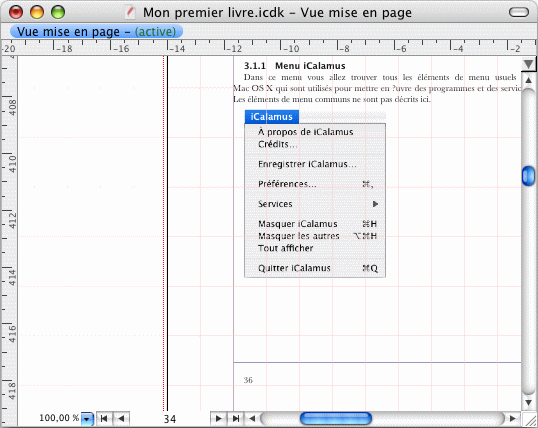
Task: Click the 'Quitter iCalamus' entry
Action: tap(294, 268)
